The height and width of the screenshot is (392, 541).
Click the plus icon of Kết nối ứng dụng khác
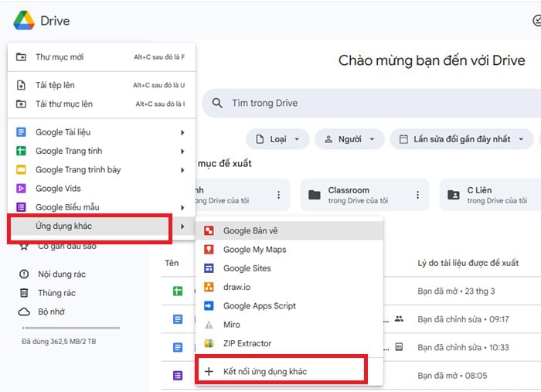[x=209, y=371]
